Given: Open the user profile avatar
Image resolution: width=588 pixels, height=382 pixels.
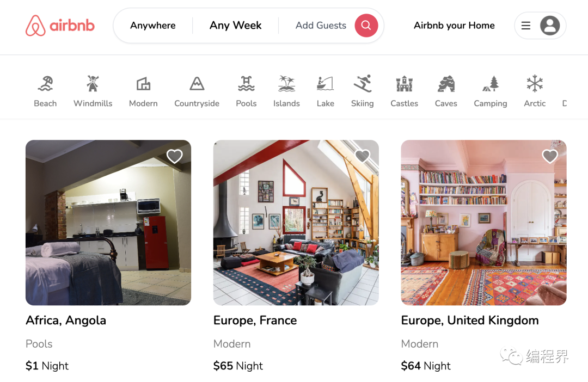Looking at the screenshot, I should (550, 26).
